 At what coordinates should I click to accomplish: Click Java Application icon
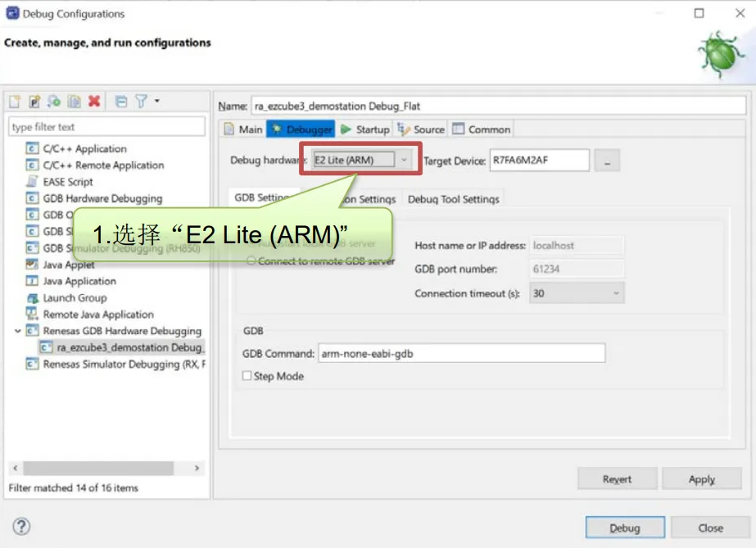click(32, 281)
